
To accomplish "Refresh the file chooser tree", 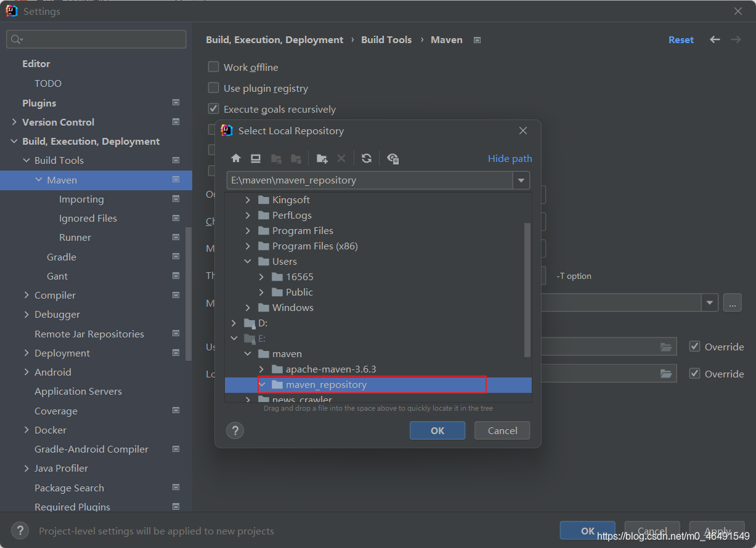I will click(x=367, y=158).
